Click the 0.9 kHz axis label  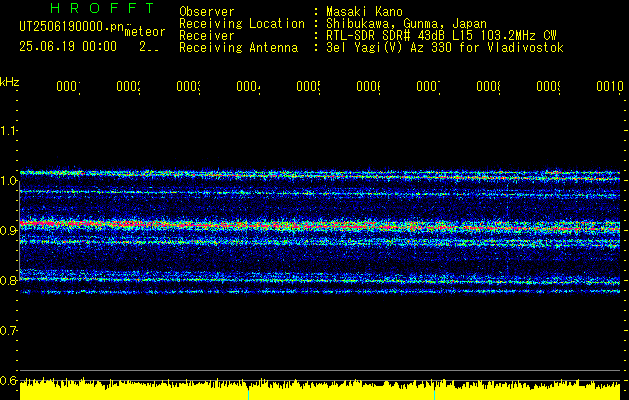click(x=8, y=231)
